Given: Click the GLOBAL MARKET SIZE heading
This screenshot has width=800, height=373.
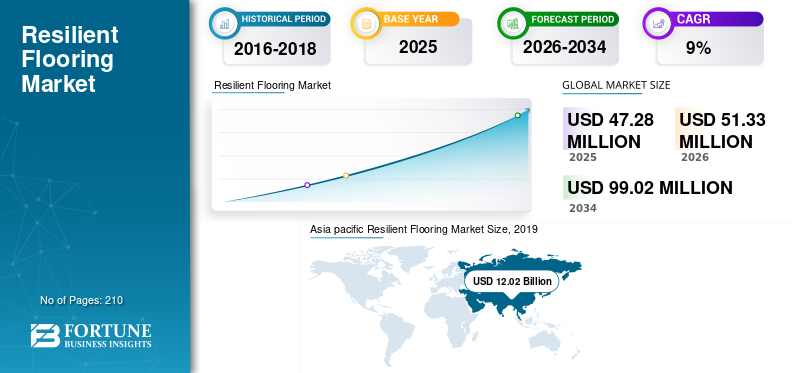Looking at the screenshot, I should (x=616, y=85).
